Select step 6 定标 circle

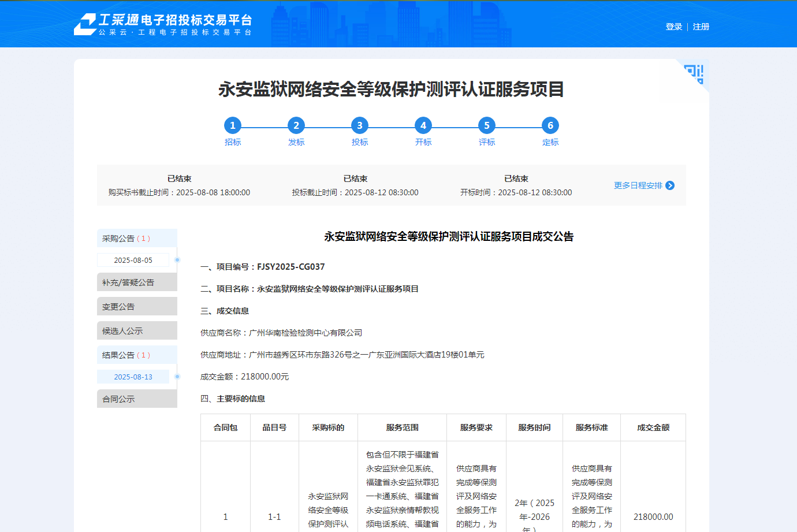550,125
